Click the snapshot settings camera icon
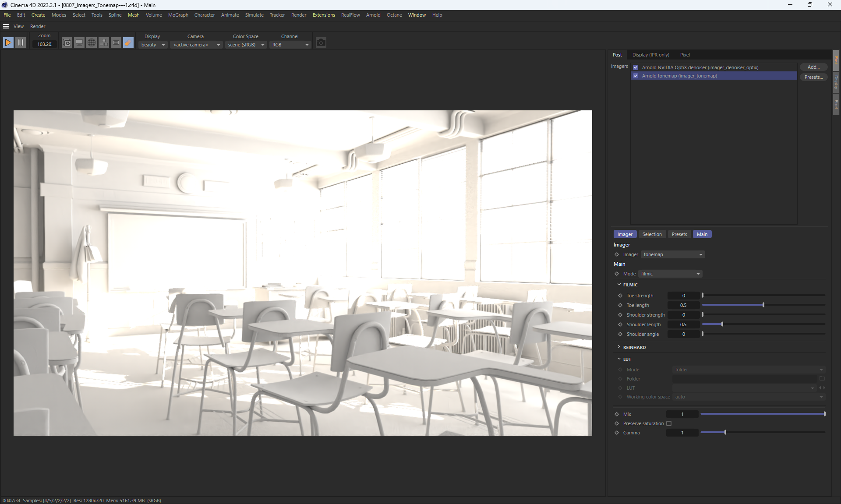841x504 pixels. coord(67,42)
